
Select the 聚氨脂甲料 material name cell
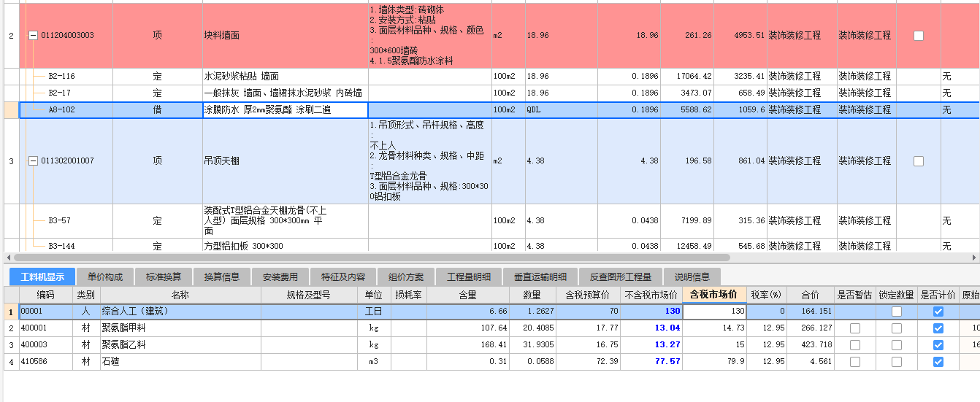click(180, 328)
